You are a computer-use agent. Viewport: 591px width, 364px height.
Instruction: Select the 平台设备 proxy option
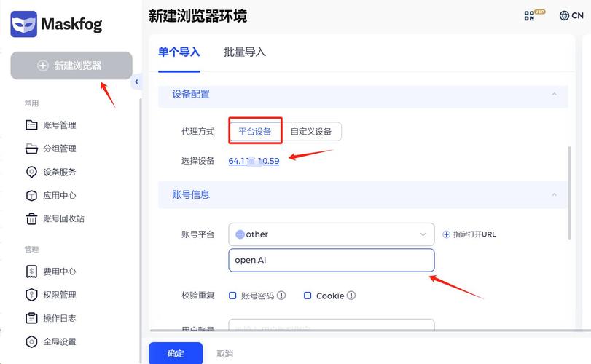[x=255, y=131]
